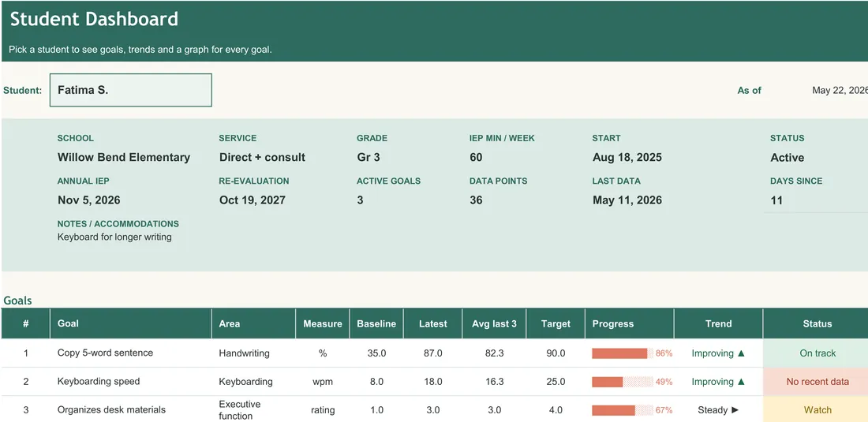868x422 pixels.
Task: Click the average value 82.3
Action: (494, 353)
